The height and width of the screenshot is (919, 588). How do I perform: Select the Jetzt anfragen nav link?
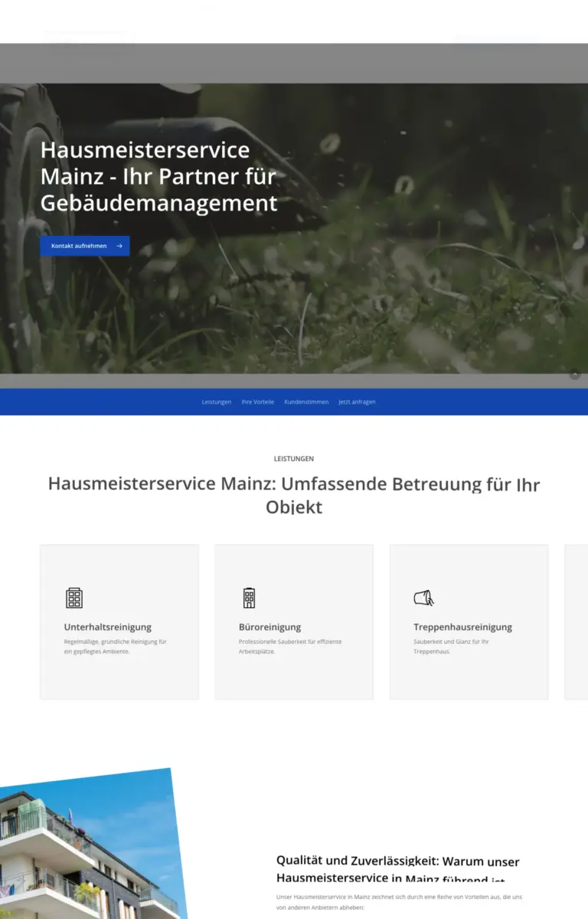tap(357, 402)
